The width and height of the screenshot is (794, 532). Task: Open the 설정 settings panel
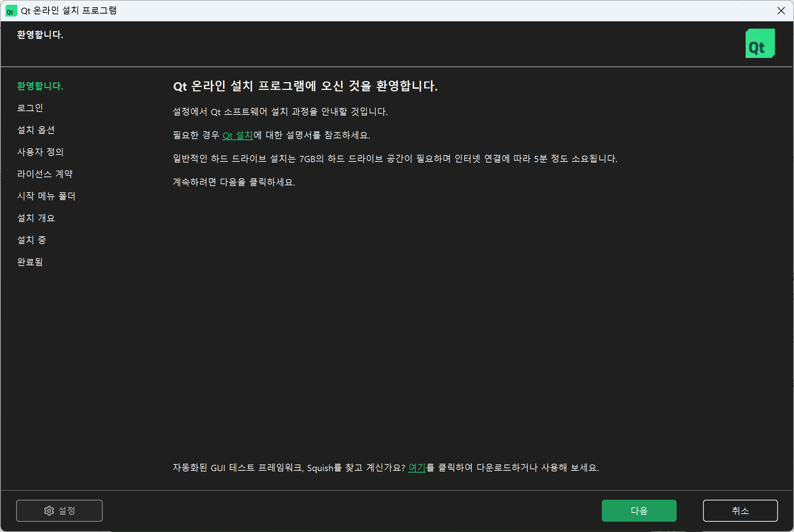click(x=59, y=510)
